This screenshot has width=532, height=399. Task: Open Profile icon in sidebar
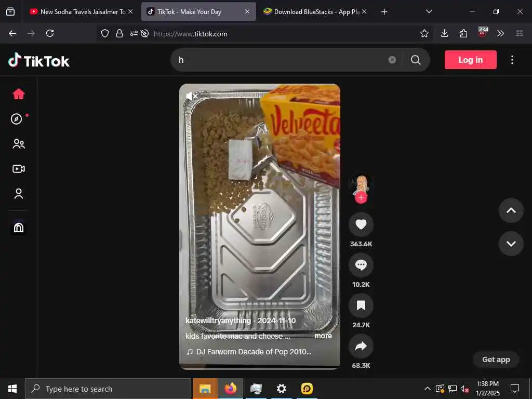pyautogui.click(x=19, y=194)
